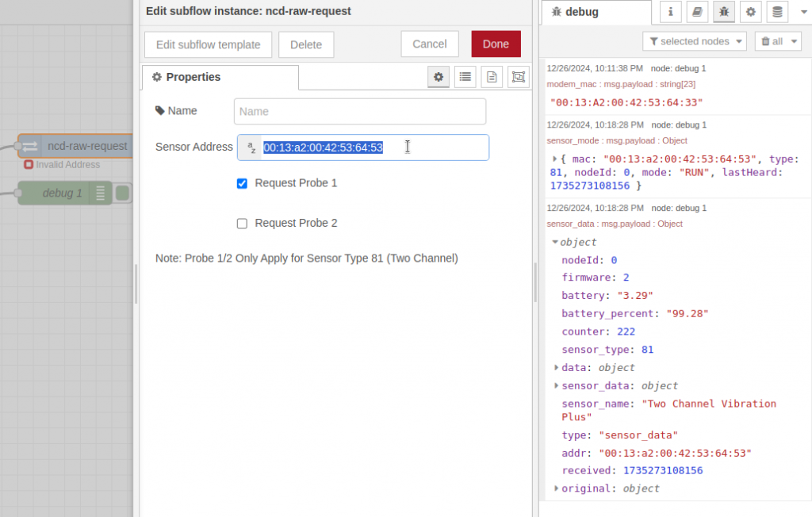Switch to the node description document icon
The image size is (812, 517).
[x=491, y=77]
